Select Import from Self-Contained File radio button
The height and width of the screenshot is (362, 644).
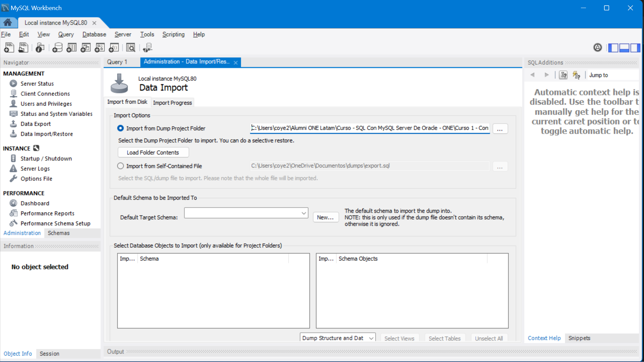pyautogui.click(x=121, y=166)
